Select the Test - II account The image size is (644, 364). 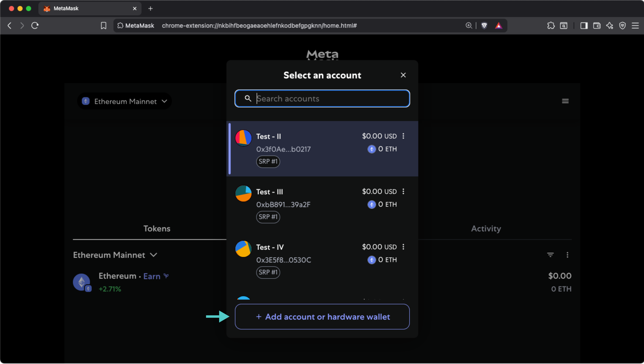[322, 149]
